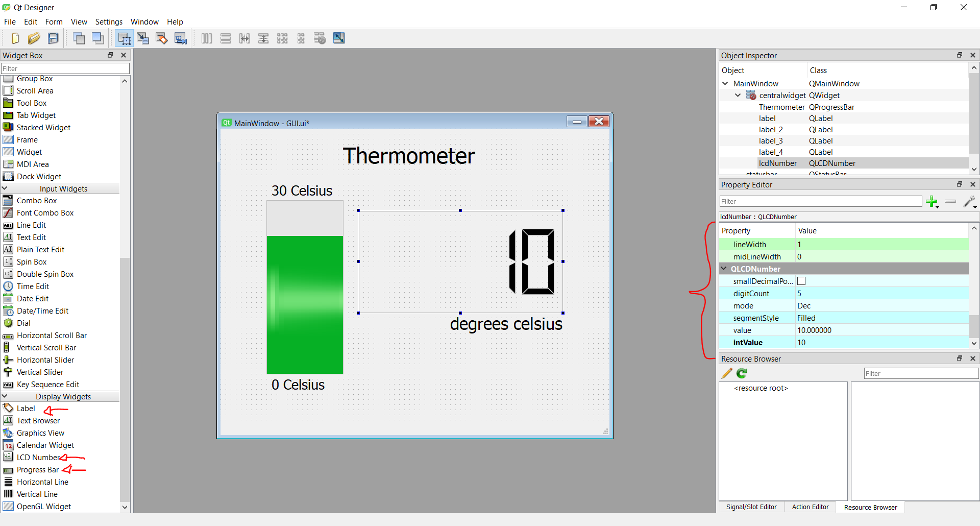Apply Lay Out in a Form Layout icon
Image resolution: width=980 pixels, height=526 pixels.
pyautogui.click(x=301, y=38)
